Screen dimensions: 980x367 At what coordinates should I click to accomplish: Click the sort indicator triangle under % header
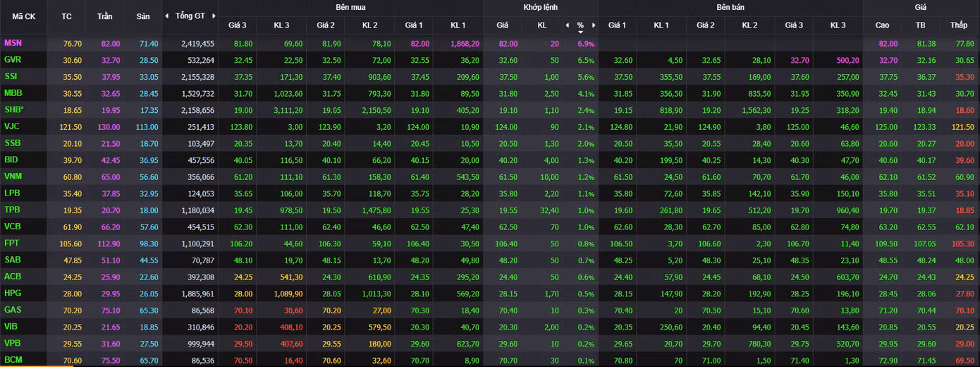point(581,32)
